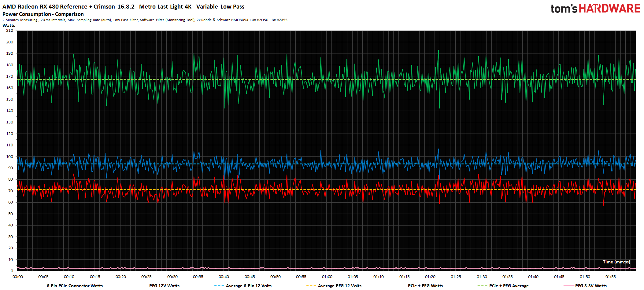Click the blue line swatch for 6-Pin PCIe

pyautogui.click(x=41, y=286)
